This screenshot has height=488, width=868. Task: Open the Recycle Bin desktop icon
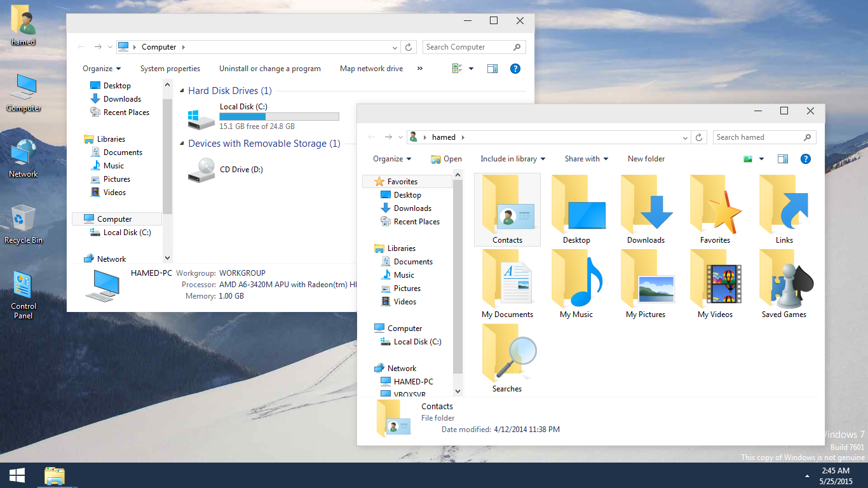pyautogui.click(x=24, y=222)
